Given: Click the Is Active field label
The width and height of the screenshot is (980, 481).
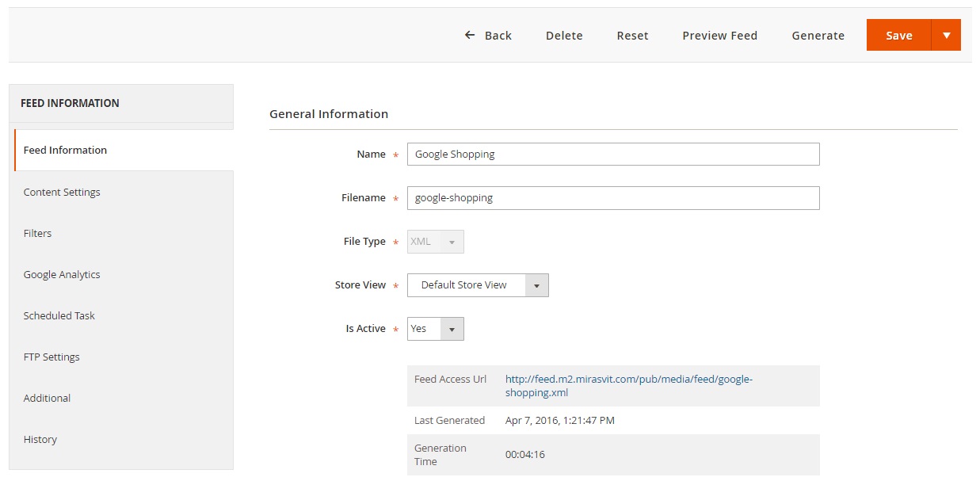Looking at the screenshot, I should [366, 329].
